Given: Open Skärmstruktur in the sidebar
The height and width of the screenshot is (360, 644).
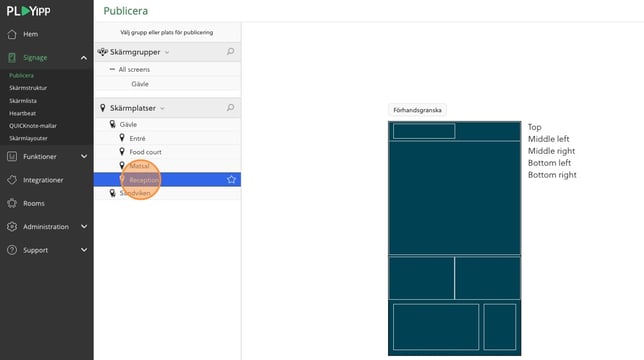Looking at the screenshot, I should coord(28,88).
